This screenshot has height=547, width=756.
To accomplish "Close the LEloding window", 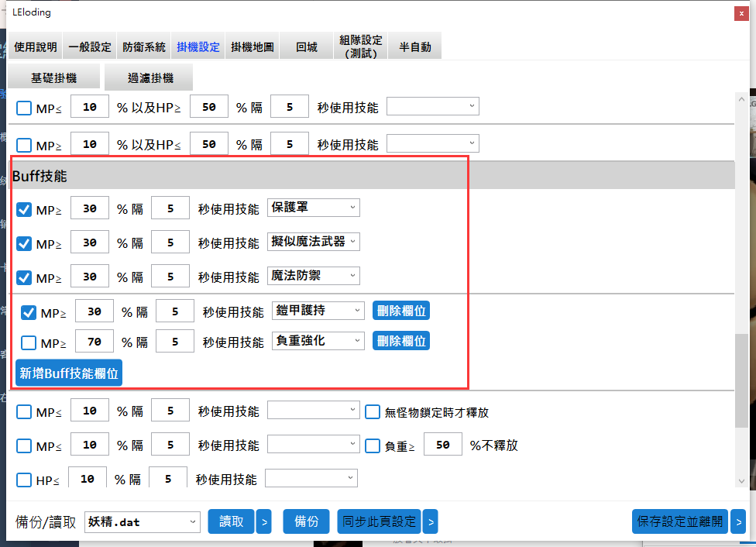I will click(x=741, y=13).
